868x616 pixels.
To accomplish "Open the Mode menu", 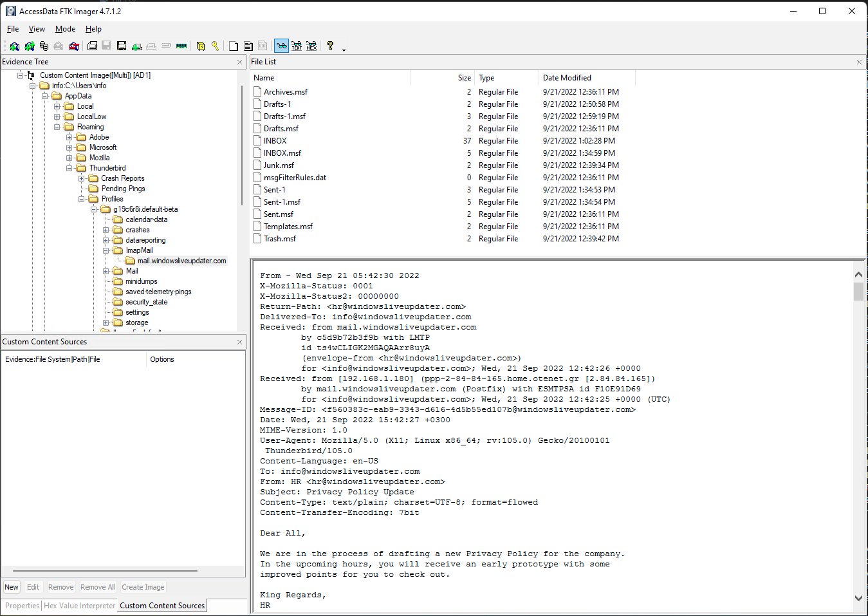I will (x=65, y=29).
